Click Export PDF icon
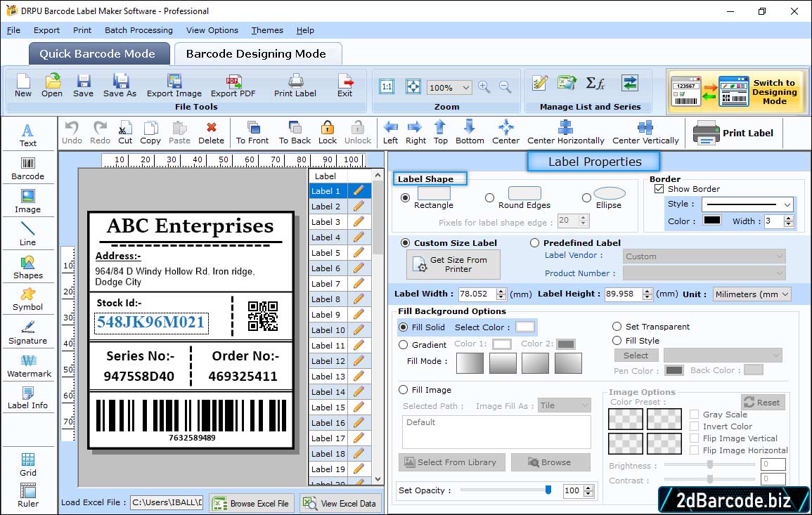The height and width of the screenshot is (515, 812). click(x=233, y=85)
